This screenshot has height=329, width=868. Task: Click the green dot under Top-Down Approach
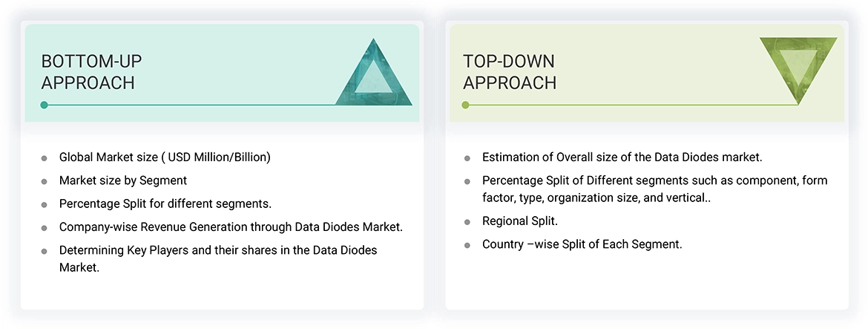pyautogui.click(x=465, y=105)
